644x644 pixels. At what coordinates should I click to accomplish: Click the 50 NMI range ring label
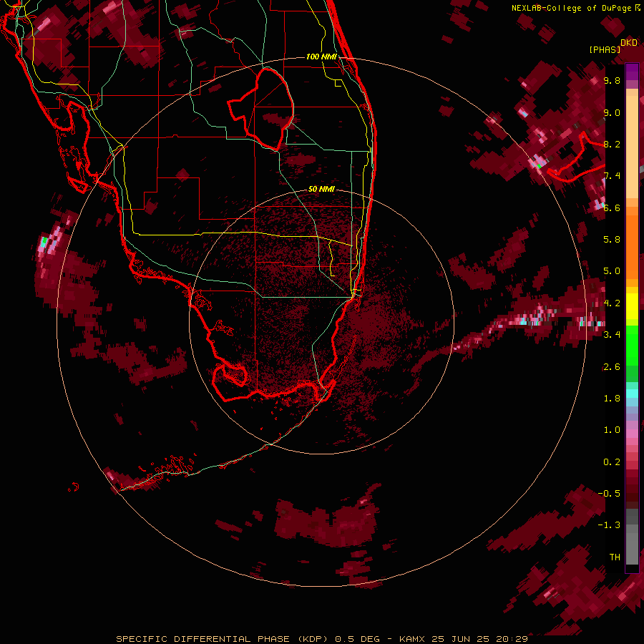[321, 189]
